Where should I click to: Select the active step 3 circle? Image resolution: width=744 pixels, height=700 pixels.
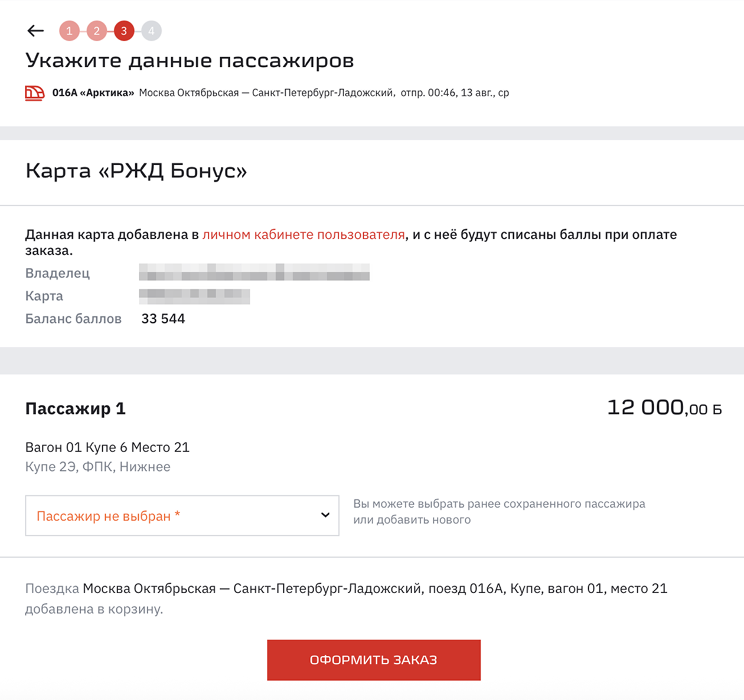[123, 31]
